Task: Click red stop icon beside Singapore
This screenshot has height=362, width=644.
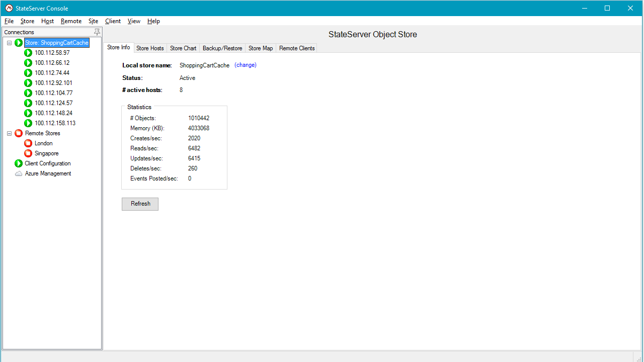Action: click(x=28, y=153)
